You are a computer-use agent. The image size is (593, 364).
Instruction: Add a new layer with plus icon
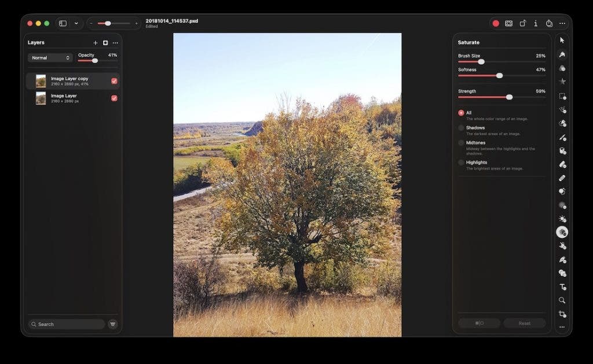(x=96, y=43)
